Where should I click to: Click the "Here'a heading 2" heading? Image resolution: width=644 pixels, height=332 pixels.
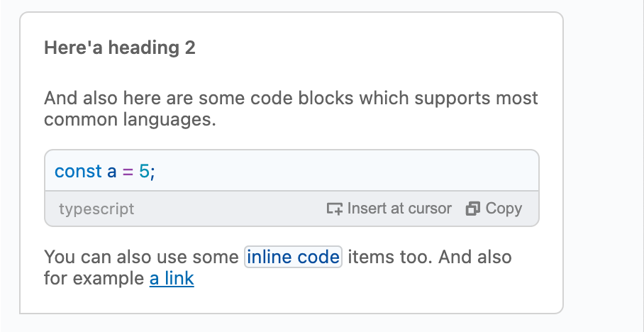[x=120, y=48]
